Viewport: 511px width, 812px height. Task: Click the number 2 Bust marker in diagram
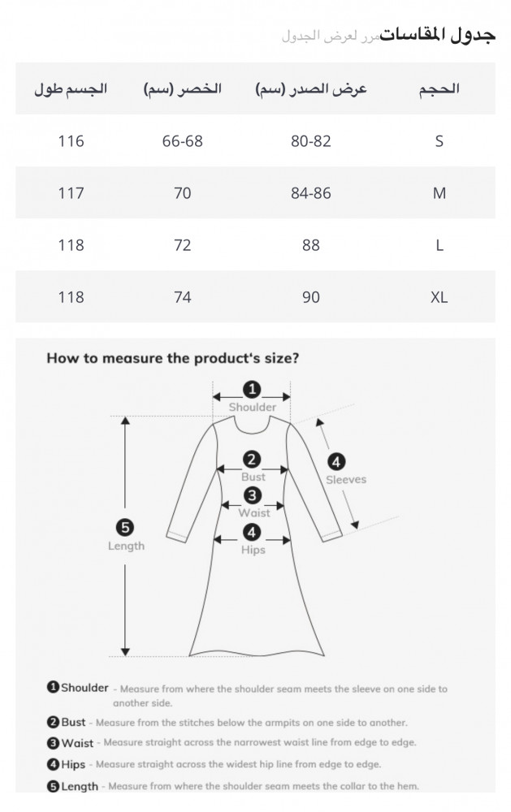[252, 459]
